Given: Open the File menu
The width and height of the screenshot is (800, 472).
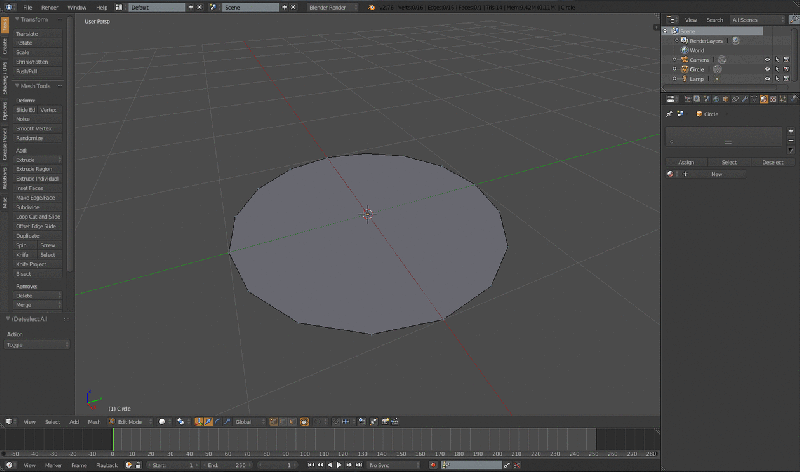Looking at the screenshot, I should (x=28, y=7).
